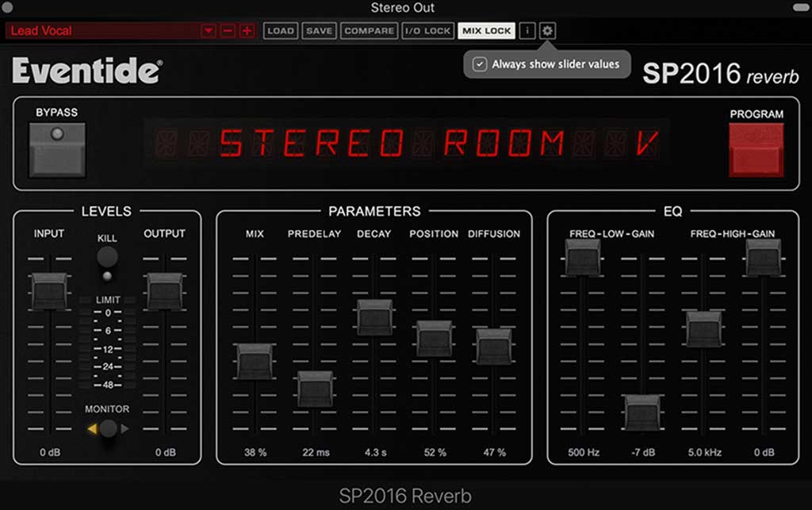
Task: Click the Eventide logo
Action: point(86,71)
